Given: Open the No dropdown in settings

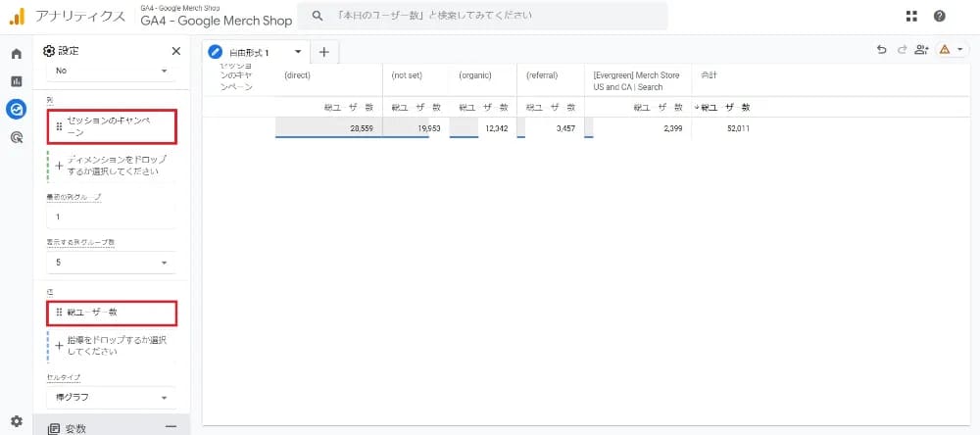Looking at the screenshot, I should (112, 71).
